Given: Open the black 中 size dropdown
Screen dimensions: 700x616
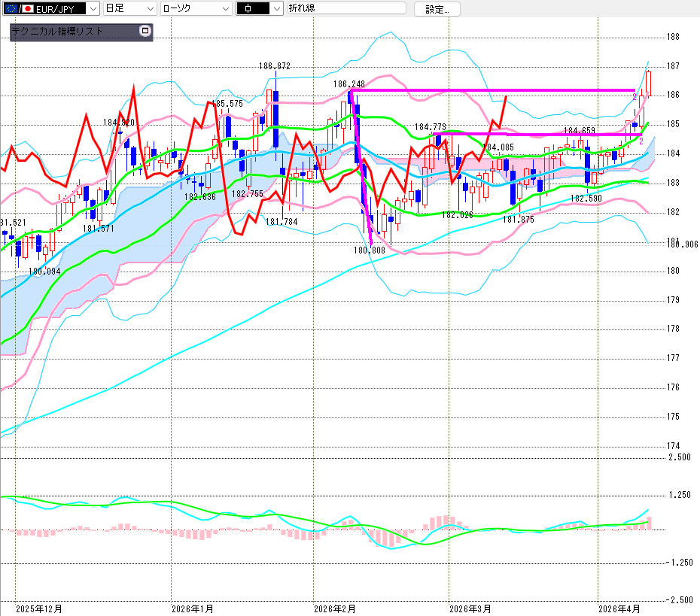Looking at the screenshot, I should [x=275, y=8].
